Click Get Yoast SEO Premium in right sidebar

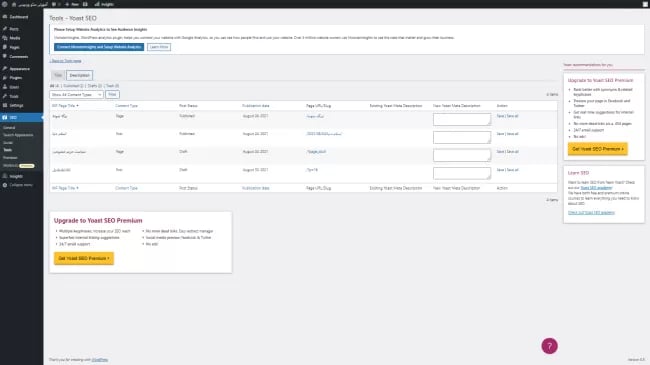coord(597,149)
